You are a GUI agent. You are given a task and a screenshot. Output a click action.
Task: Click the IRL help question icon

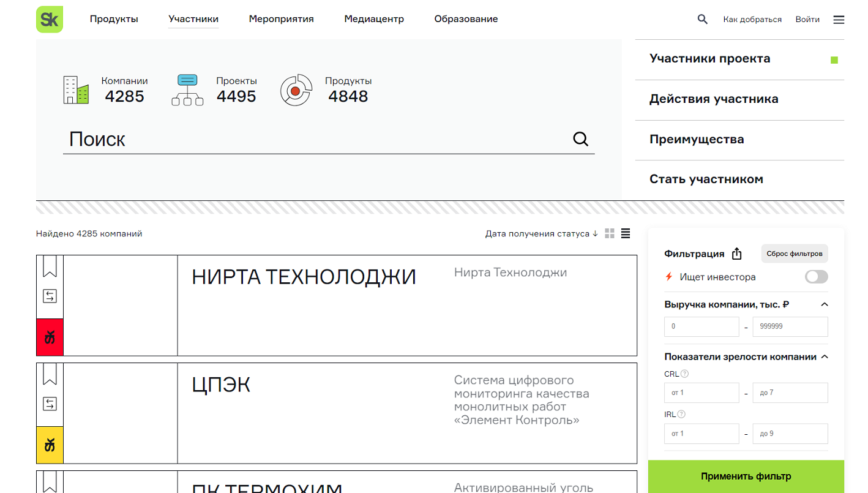[x=681, y=414]
